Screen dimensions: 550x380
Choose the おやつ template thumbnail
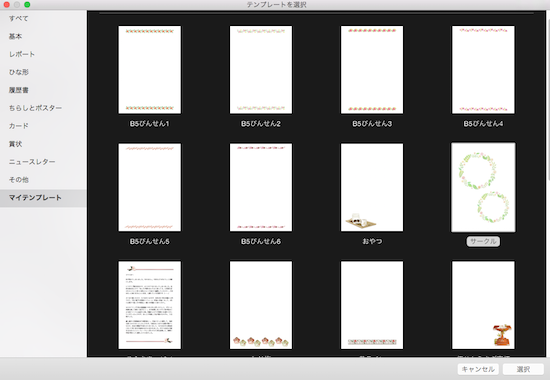[x=372, y=187]
